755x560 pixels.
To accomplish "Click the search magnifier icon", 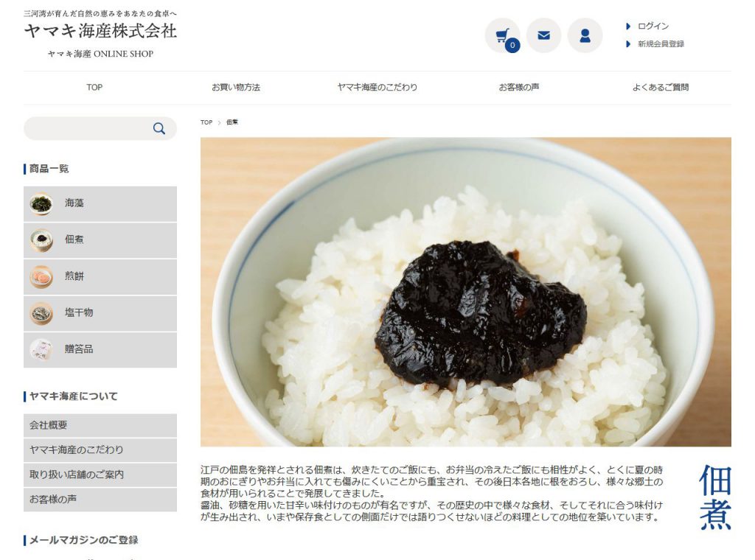I will 159,128.
